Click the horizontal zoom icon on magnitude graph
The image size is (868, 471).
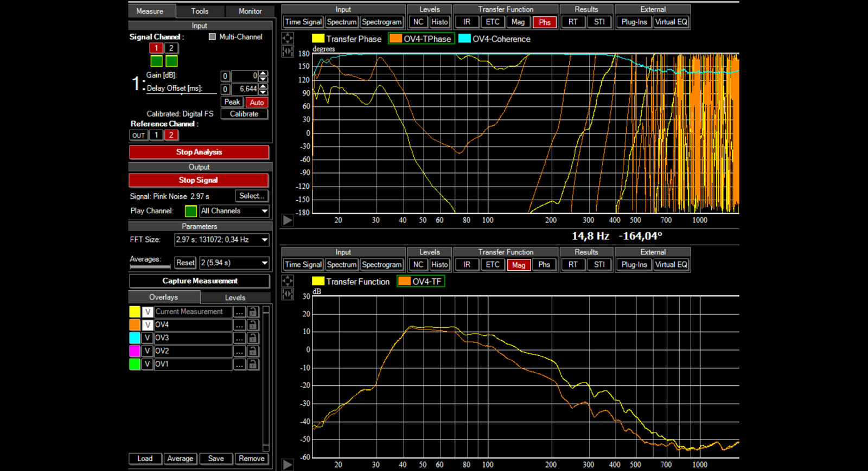pyautogui.click(x=288, y=294)
